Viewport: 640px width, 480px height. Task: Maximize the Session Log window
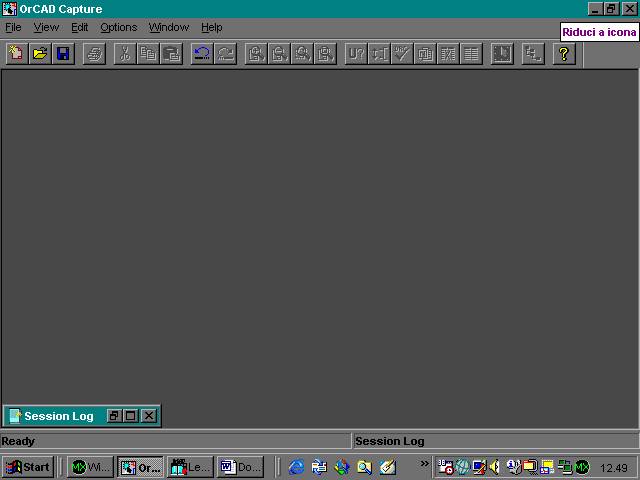tap(131, 416)
